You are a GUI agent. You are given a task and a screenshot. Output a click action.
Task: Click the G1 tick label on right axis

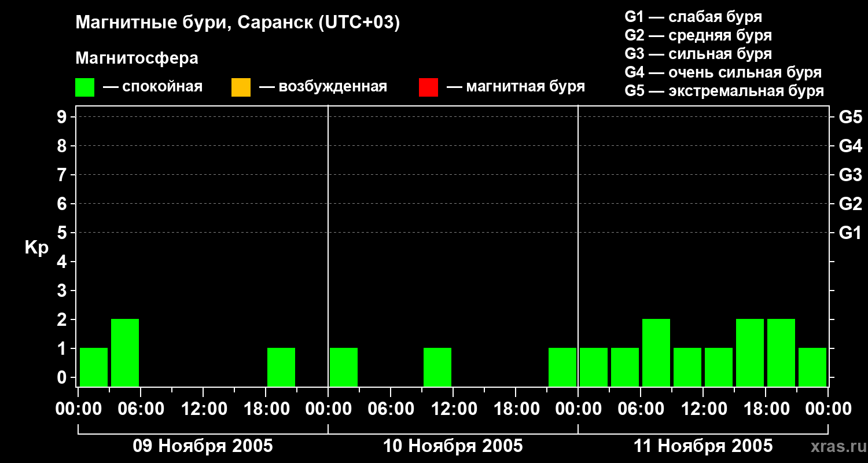point(850,233)
